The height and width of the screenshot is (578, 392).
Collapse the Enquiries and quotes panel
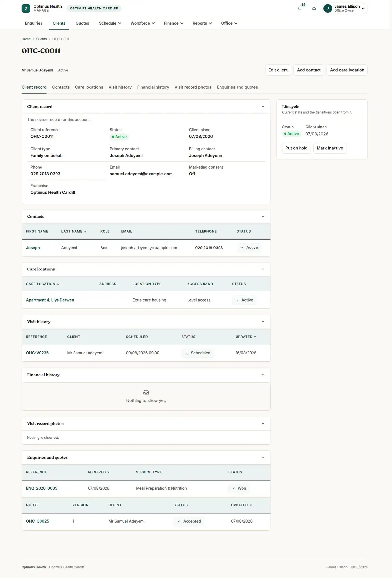(263, 458)
